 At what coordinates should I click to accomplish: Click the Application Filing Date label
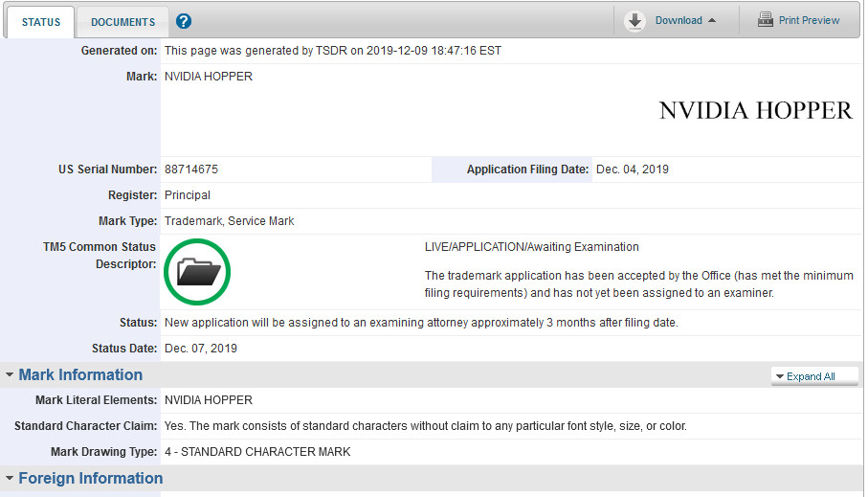click(x=527, y=169)
